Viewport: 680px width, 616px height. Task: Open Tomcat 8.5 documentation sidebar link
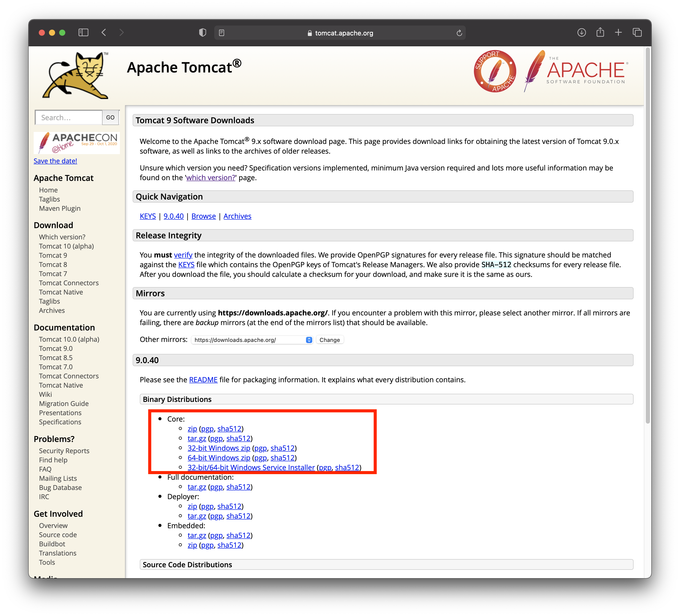tap(56, 358)
